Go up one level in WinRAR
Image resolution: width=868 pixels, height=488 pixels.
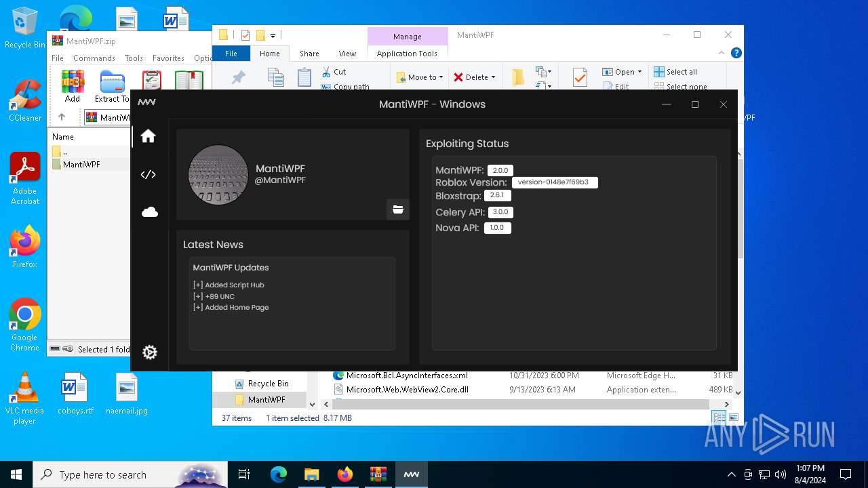tap(62, 117)
